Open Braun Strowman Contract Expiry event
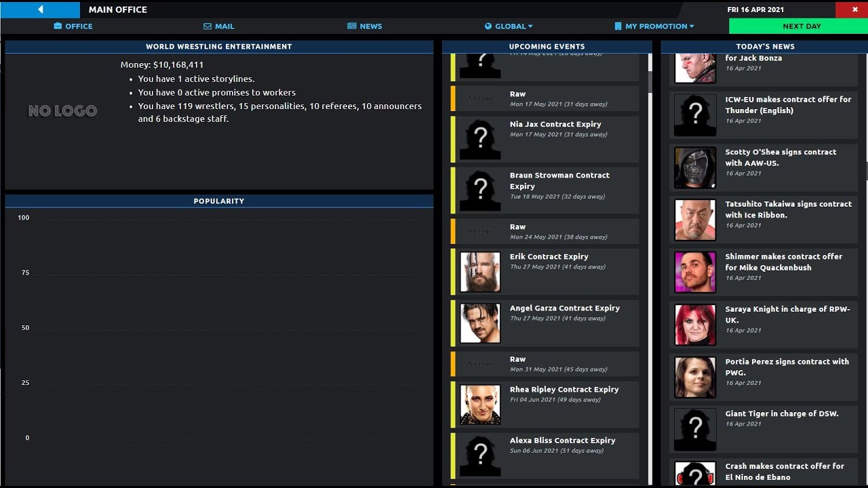 pos(545,190)
